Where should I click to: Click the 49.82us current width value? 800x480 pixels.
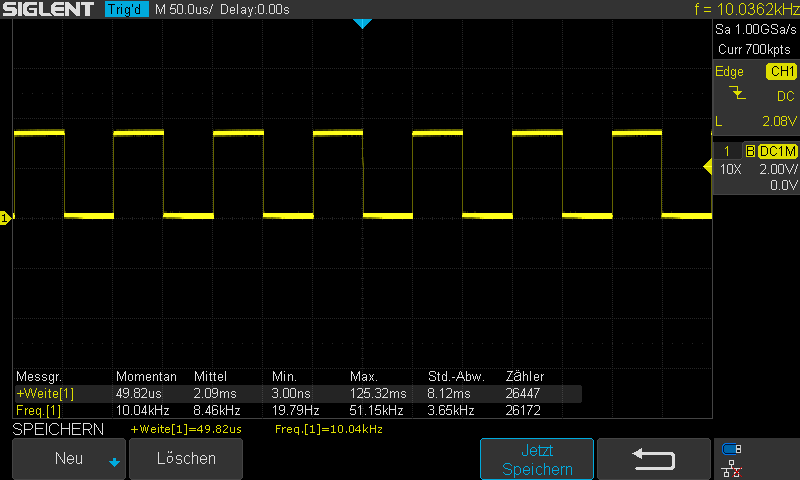pyautogui.click(x=139, y=394)
